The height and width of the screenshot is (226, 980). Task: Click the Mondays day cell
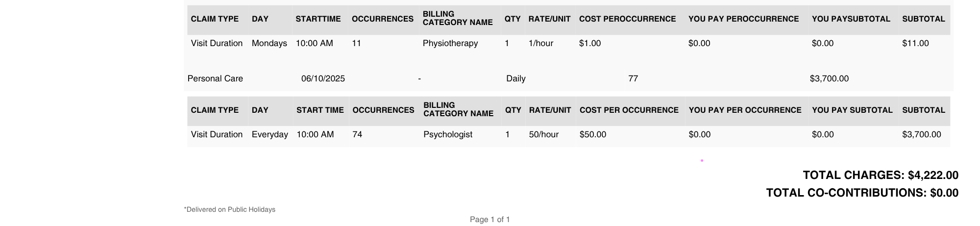(x=269, y=43)
